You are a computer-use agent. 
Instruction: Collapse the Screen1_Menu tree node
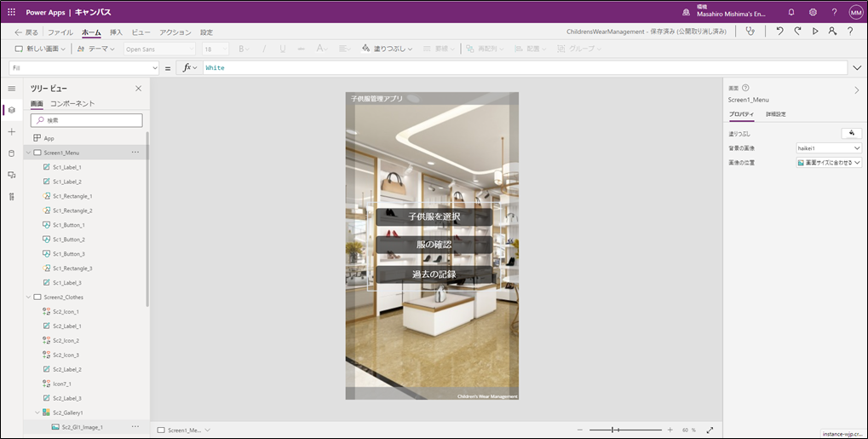point(28,153)
